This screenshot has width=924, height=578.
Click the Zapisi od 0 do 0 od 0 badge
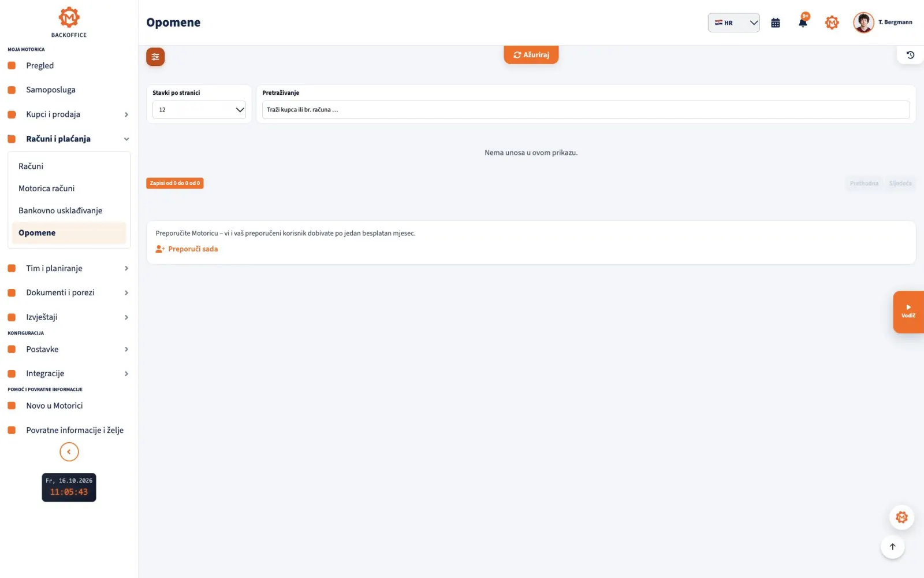click(175, 183)
